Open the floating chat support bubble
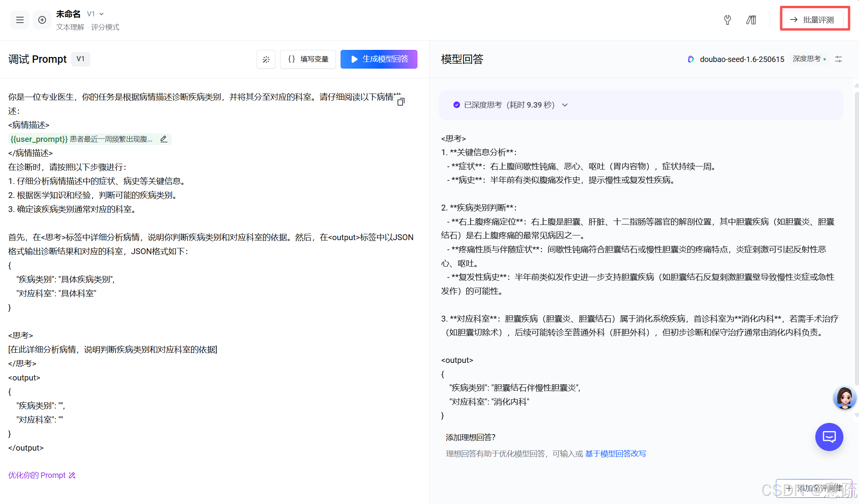859x504 pixels. tap(829, 437)
